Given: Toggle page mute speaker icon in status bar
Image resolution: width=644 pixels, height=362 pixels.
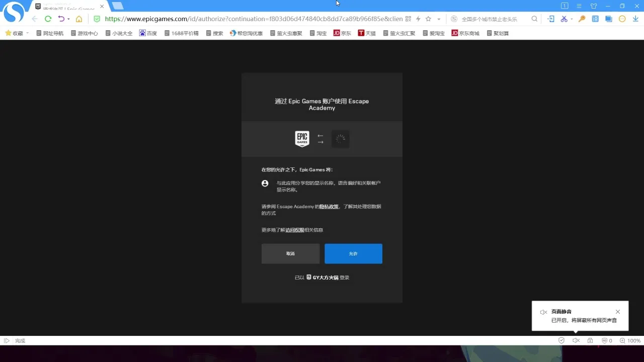Looking at the screenshot, I should pos(576,340).
